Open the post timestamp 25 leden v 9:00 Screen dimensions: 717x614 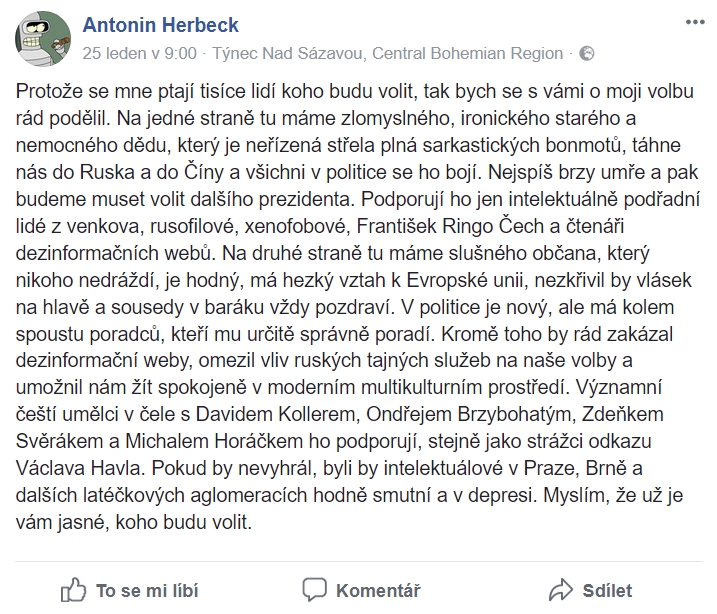point(139,53)
